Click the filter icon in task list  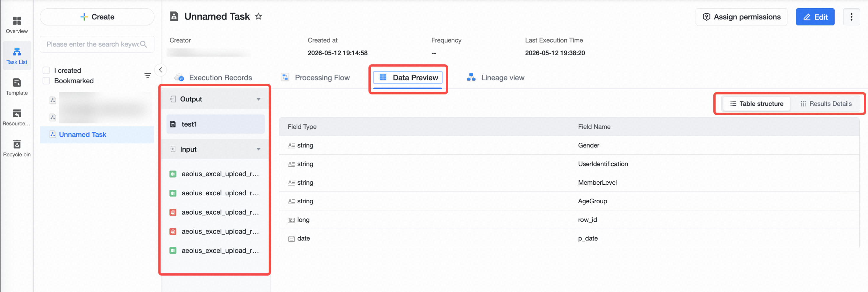148,75
